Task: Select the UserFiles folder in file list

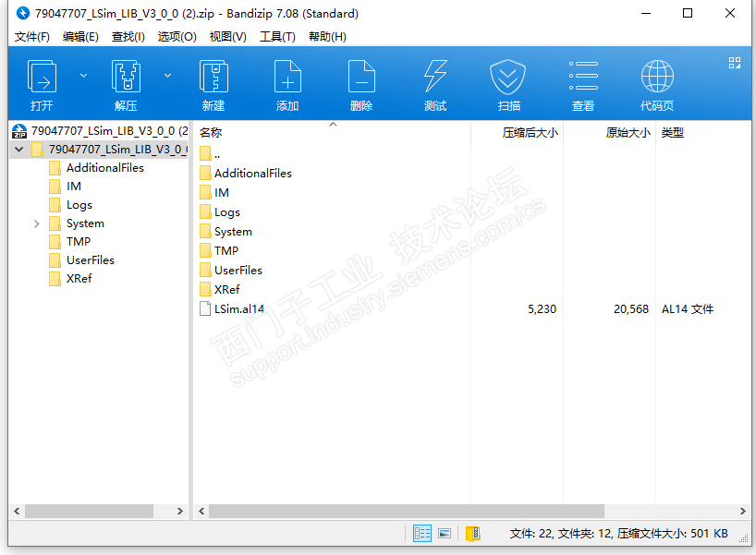Action: [x=238, y=271]
